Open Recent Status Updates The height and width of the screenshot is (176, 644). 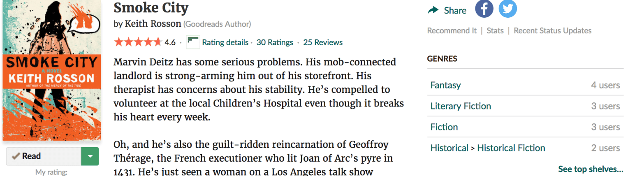(553, 31)
